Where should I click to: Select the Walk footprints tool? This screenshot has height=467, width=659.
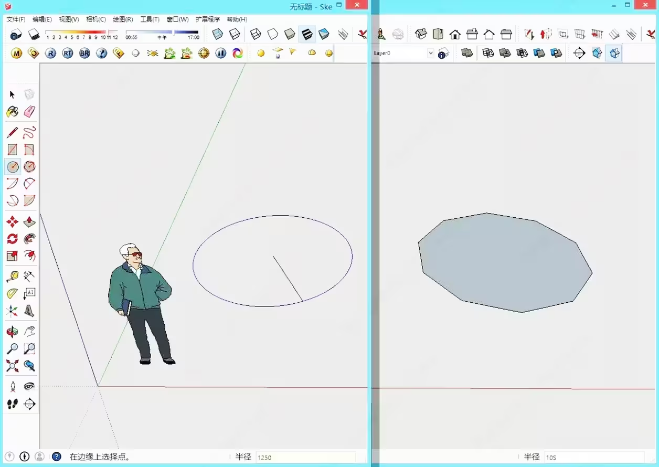pyautogui.click(x=12, y=404)
